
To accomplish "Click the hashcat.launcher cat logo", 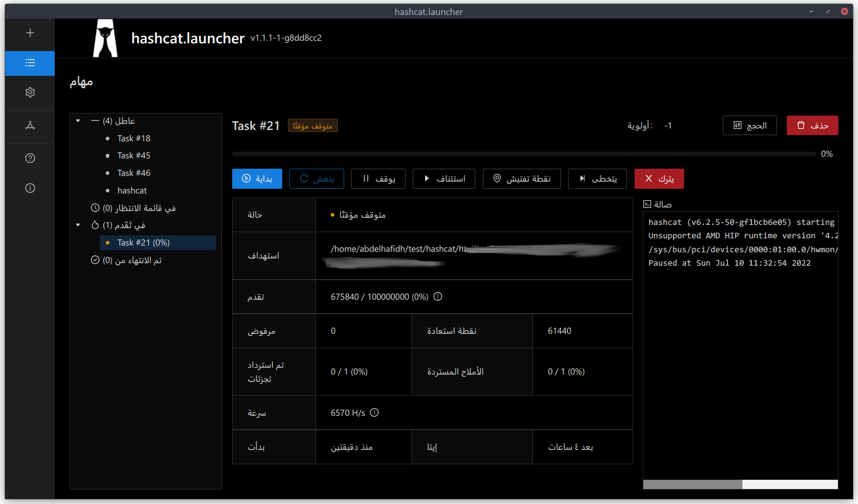I will pyautogui.click(x=105, y=38).
